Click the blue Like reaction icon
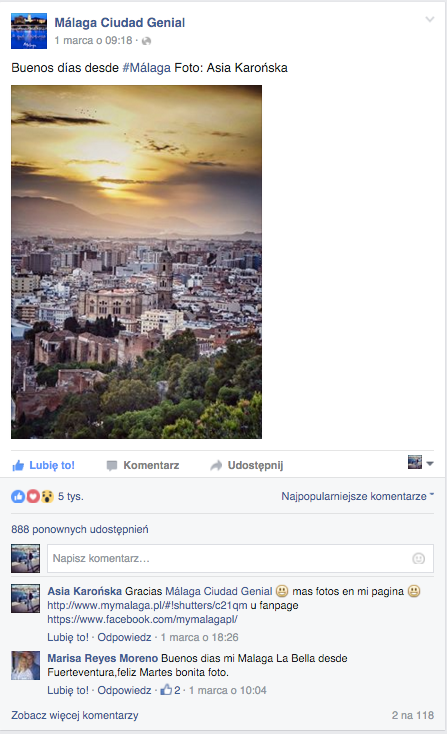 (x=18, y=496)
